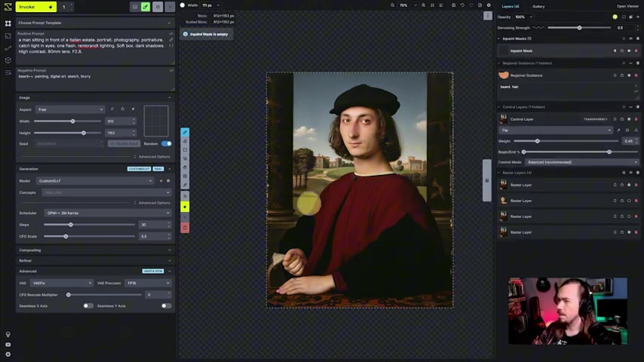The height and width of the screenshot is (362, 644).
Task: Open the zoom 70% dropdown
Action: pyautogui.click(x=407, y=5)
